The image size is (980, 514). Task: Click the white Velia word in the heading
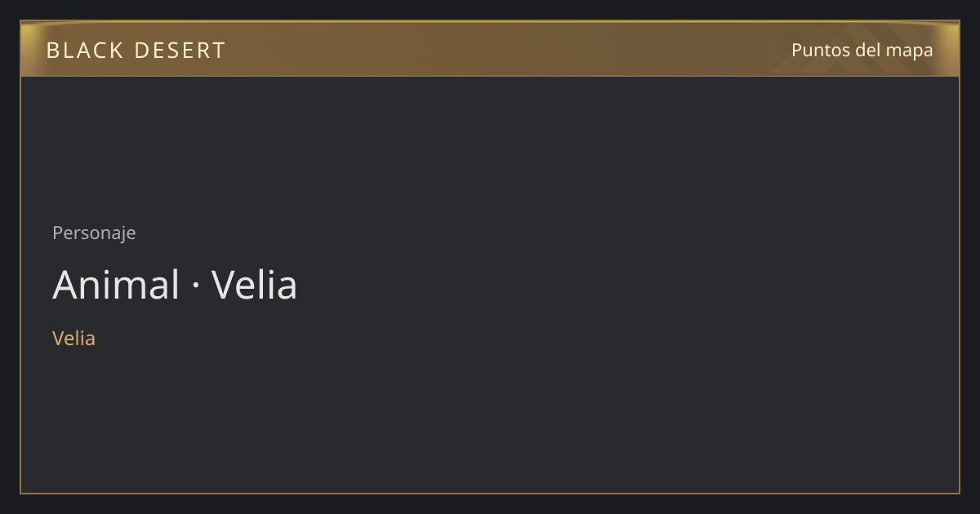pos(255,286)
